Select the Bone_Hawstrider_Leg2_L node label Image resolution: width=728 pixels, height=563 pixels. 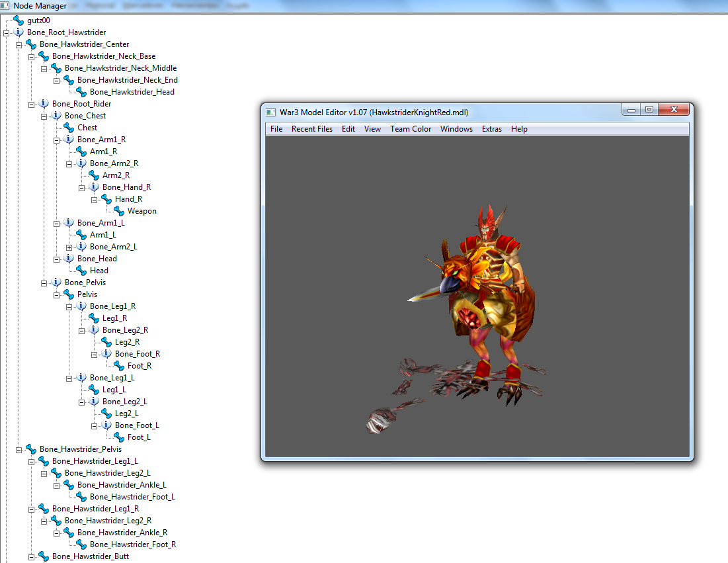tap(108, 473)
